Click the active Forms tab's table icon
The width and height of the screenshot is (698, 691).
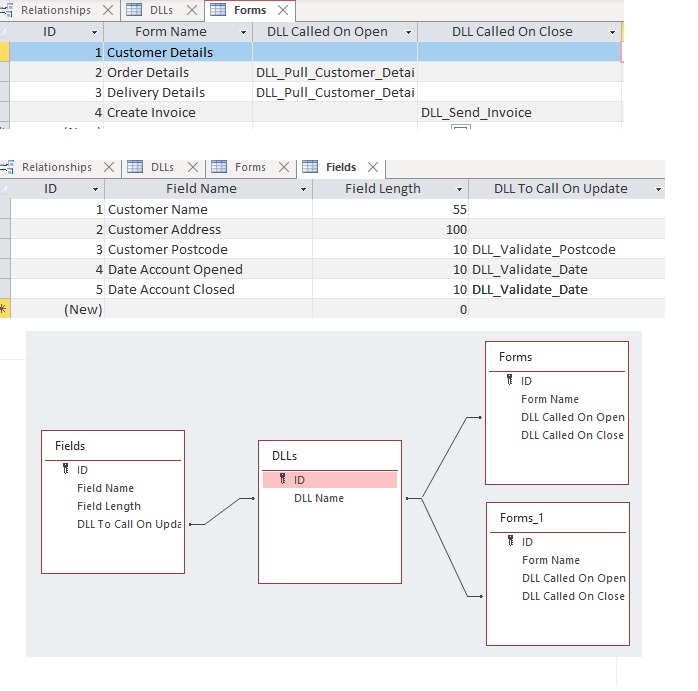click(x=218, y=10)
